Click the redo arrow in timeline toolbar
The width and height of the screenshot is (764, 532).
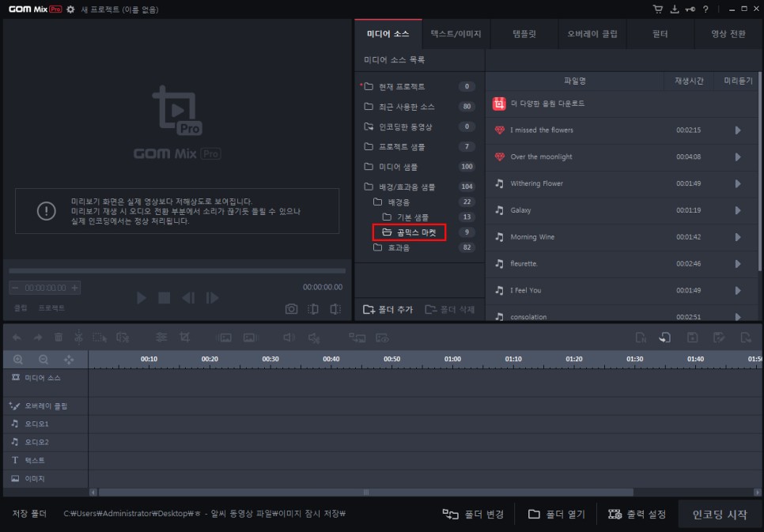tap(37, 337)
